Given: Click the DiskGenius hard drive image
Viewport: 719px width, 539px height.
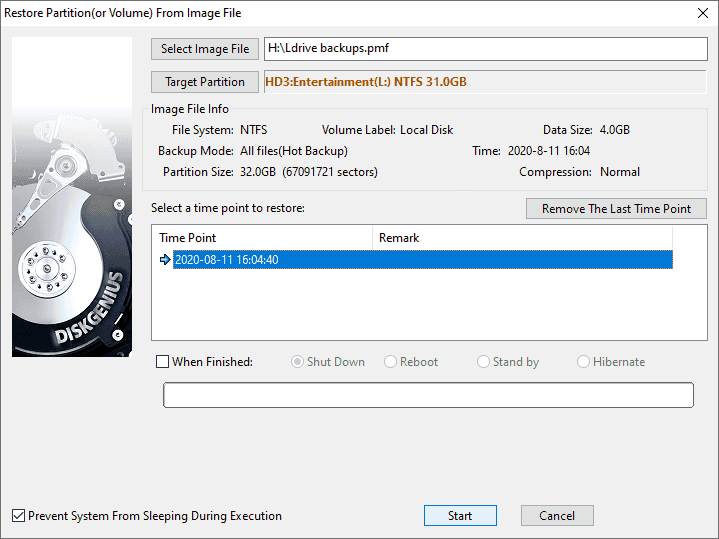Looking at the screenshot, I should (x=72, y=197).
